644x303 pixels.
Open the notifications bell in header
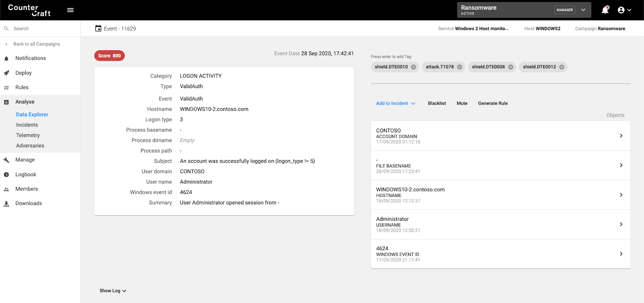(x=605, y=10)
